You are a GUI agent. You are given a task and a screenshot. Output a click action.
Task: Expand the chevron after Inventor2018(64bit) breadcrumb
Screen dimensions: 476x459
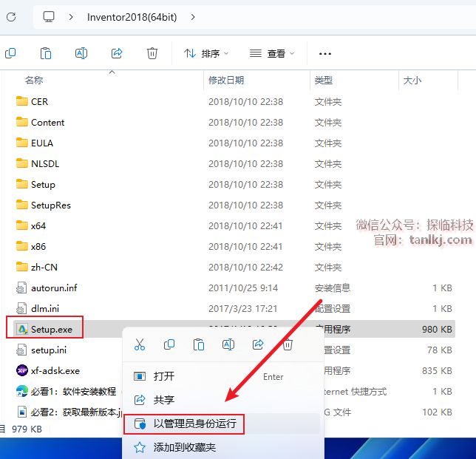pos(192,16)
